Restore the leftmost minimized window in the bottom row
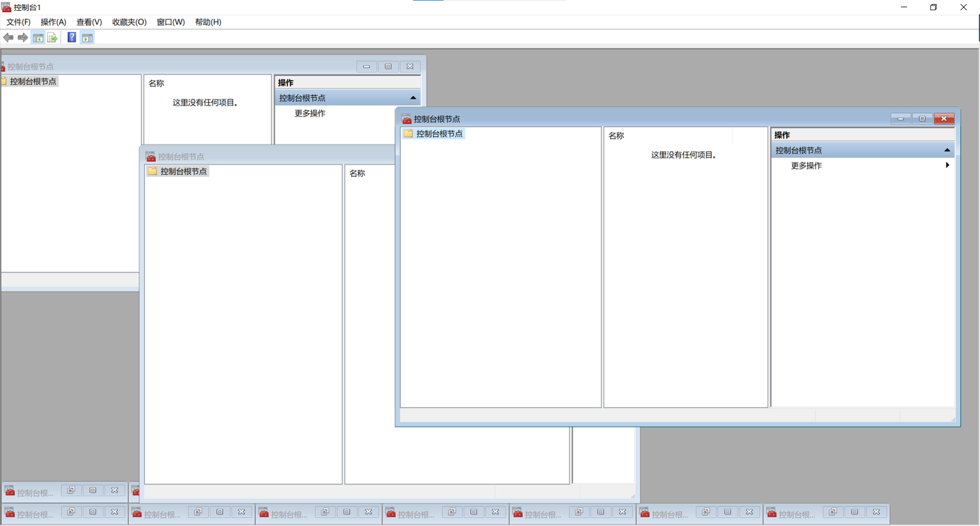980x526 pixels. (71, 512)
